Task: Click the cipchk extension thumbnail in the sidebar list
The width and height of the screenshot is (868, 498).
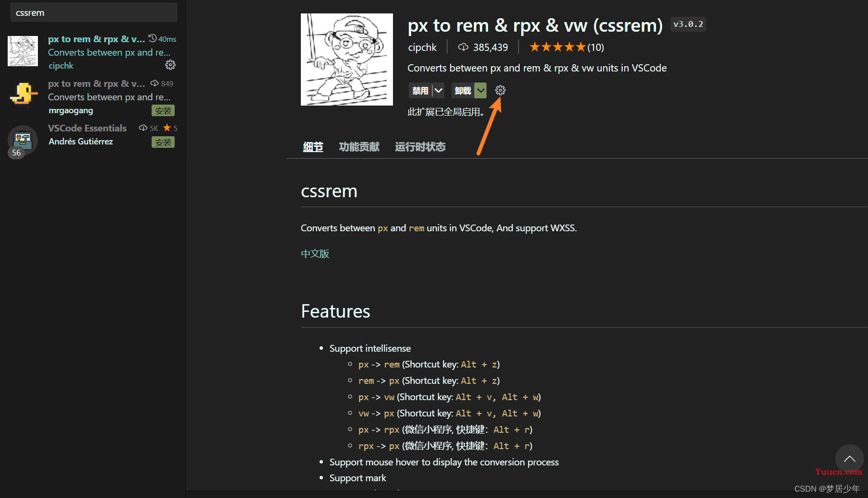Action: (23, 51)
